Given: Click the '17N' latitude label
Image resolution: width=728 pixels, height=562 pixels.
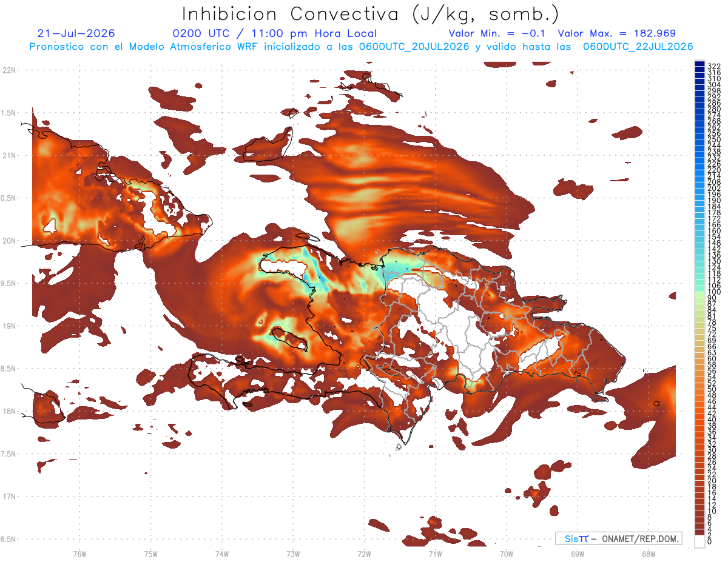Looking at the screenshot, I should [8, 497].
